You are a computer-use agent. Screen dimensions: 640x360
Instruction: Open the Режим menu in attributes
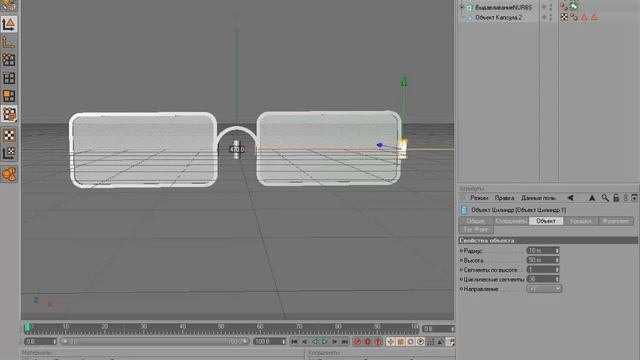tap(479, 198)
